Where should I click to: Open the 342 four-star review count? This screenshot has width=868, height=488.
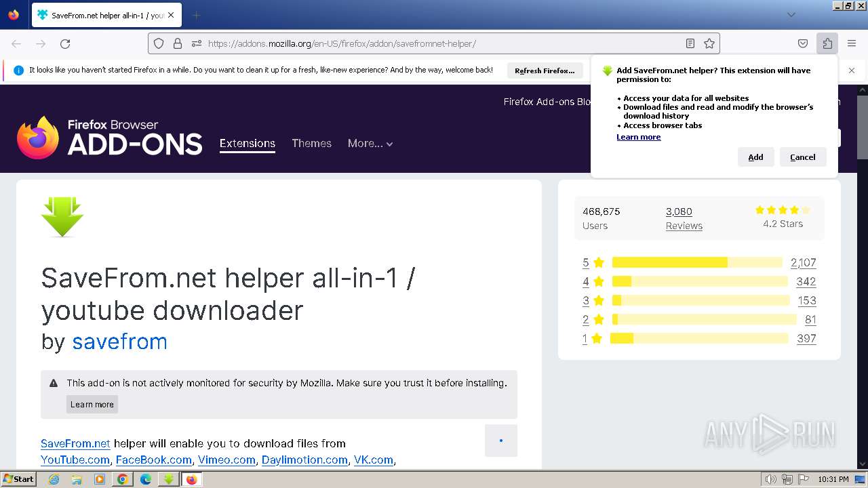(806, 281)
